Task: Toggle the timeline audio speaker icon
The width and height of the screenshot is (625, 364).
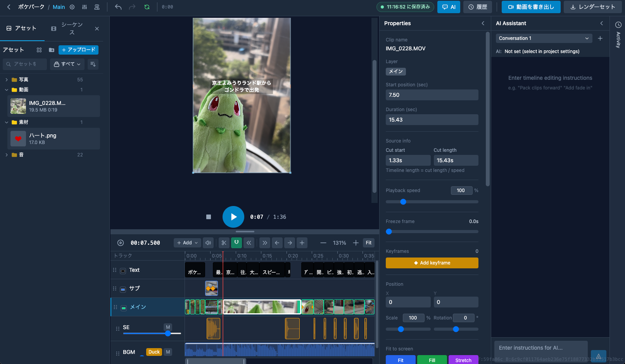Action: pos(208,243)
